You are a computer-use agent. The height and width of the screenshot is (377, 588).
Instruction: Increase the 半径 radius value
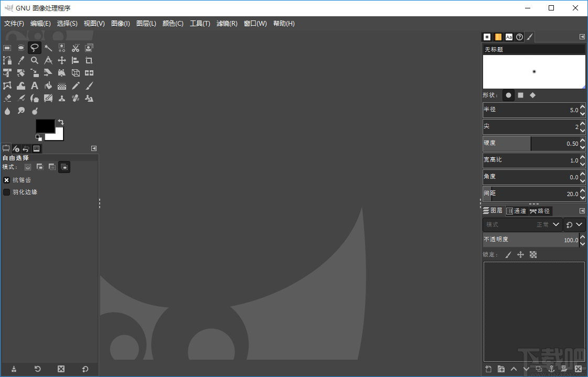click(x=582, y=107)
